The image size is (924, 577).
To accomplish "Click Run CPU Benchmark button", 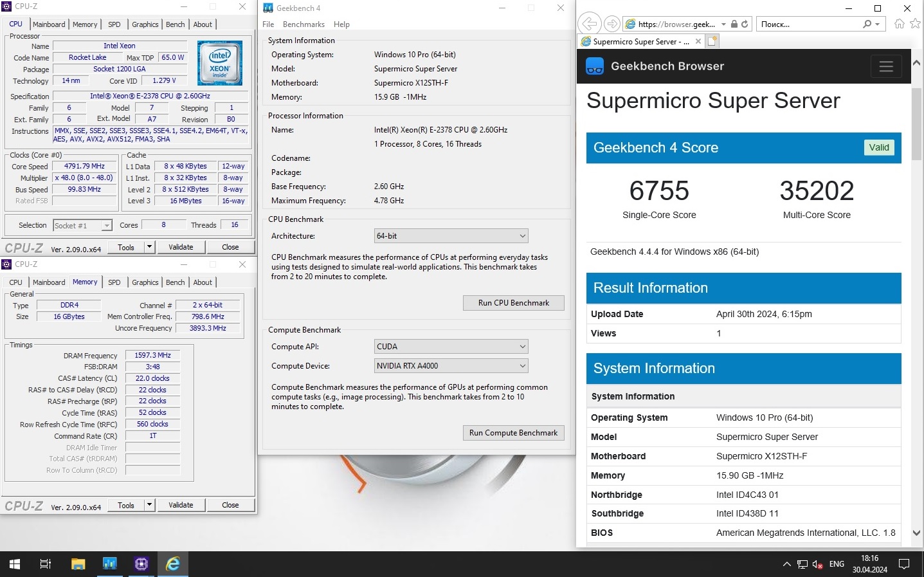I will point(514,303).
